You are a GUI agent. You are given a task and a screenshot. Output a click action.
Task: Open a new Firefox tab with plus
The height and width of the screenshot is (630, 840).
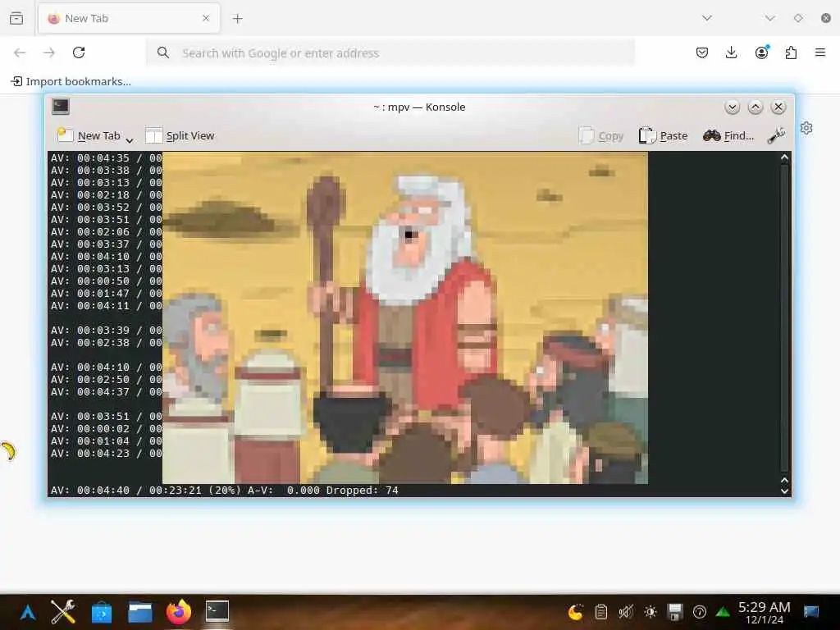click(237, 19)
